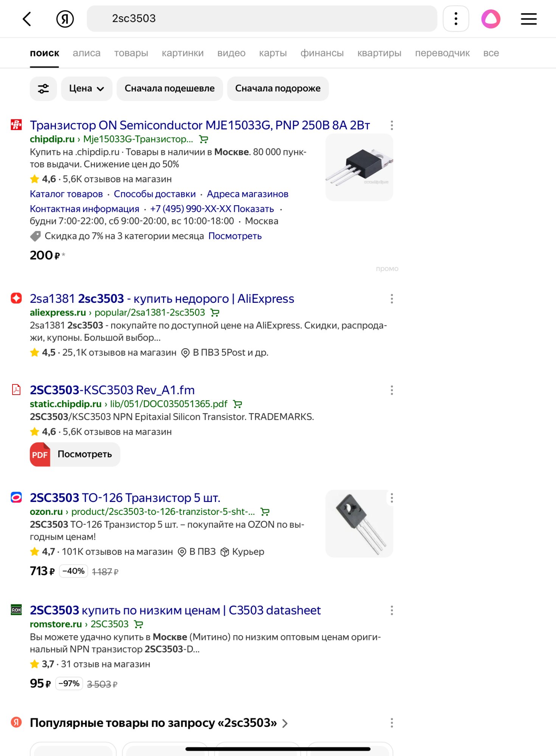
Task: Launch the Alice assistant icon
Action: pos(491,19)
